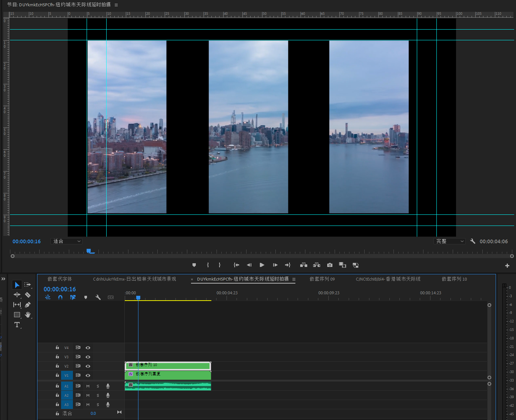Toggle snap in timeline magnet icon
Viewport: 516px width, 420px height.
coord(60,297)
